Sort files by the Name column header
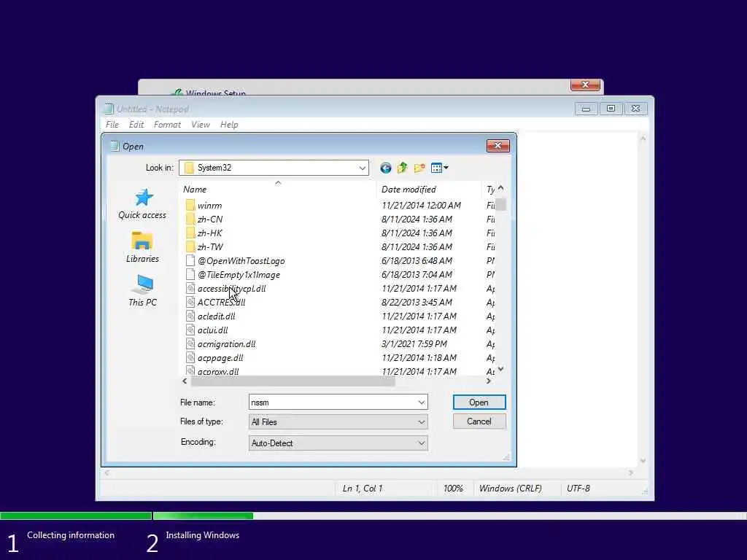The height and width of the screenshot is (560, 747). coord(278,189)
